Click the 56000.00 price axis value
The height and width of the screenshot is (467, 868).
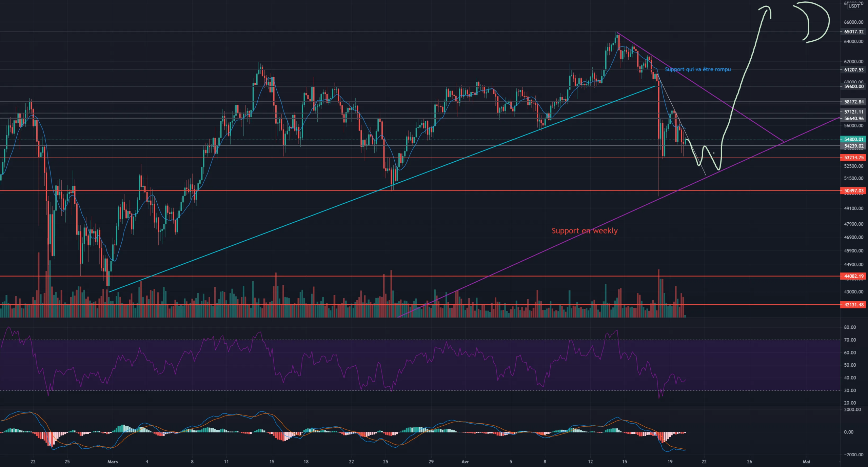click(x=853, y=126)
